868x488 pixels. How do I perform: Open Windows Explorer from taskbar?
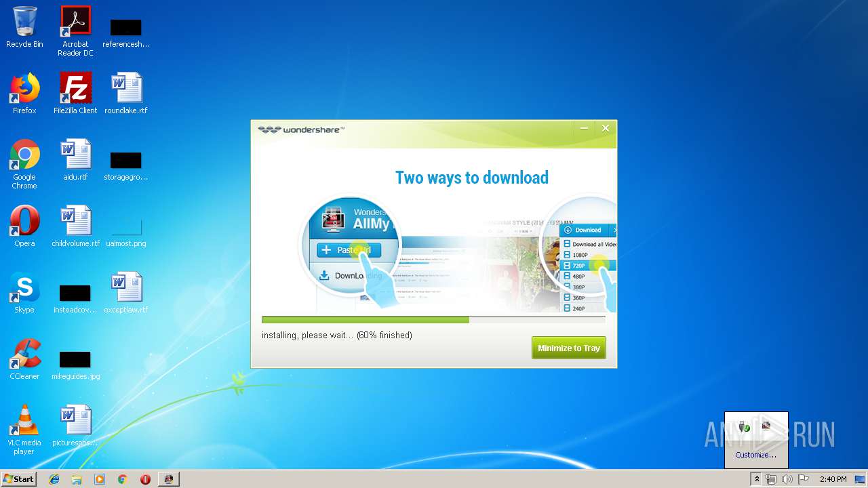[77, 479]
